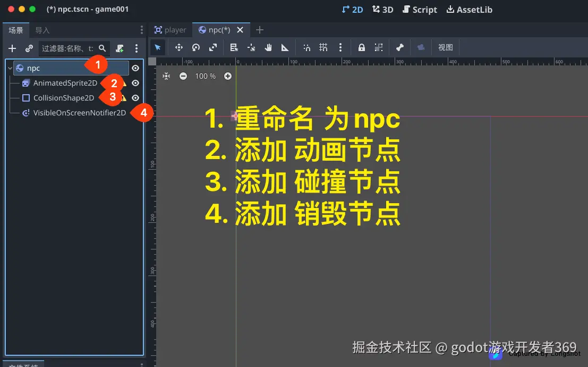This screenshot has height=367, width=588.
Task: Open the 场景 dock tab
Action: click(16, 30)
